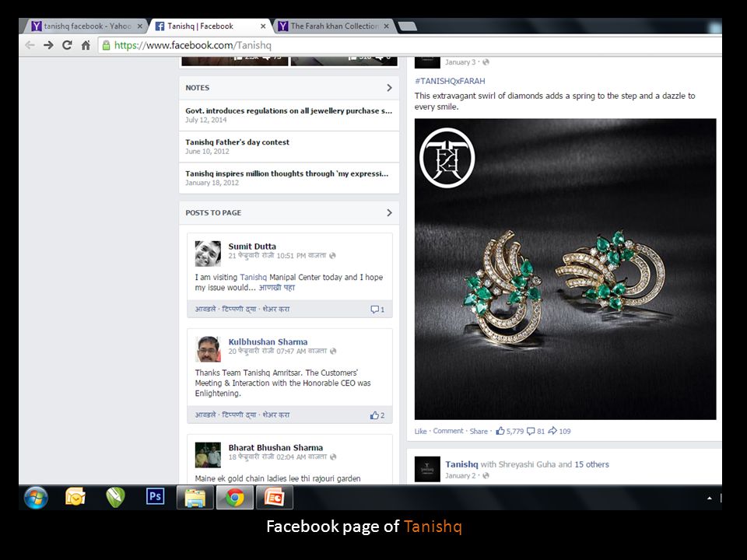
Task: Click the comment count icon on Sumit Dutta's post
Action: pos(377,310)
